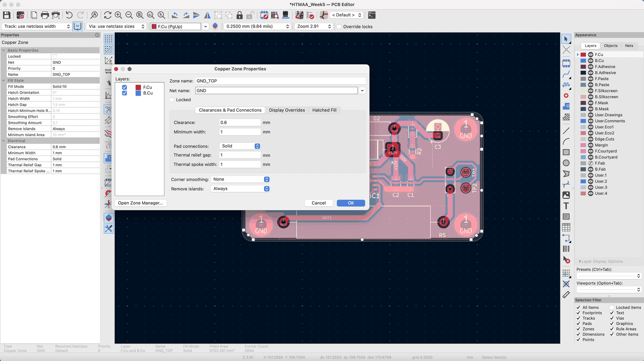Click the Print icon

click(45, 15)
